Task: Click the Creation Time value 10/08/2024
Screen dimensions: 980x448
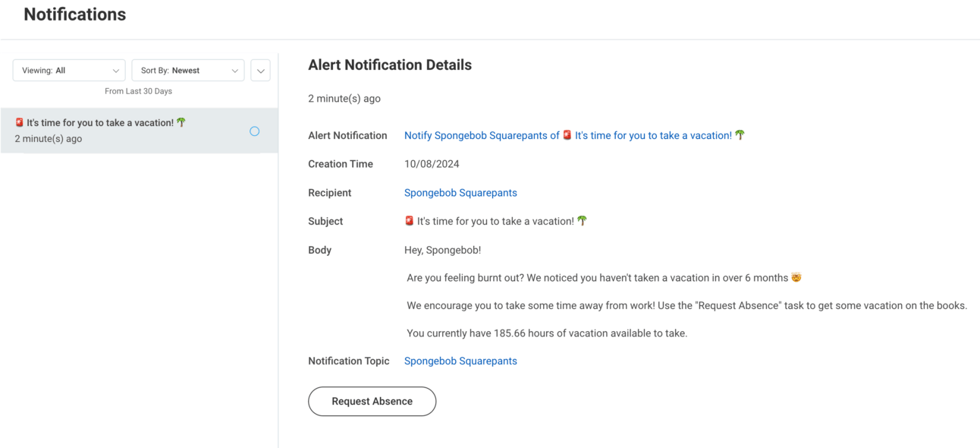Action: pyautogui.click(x=432, y=164)
